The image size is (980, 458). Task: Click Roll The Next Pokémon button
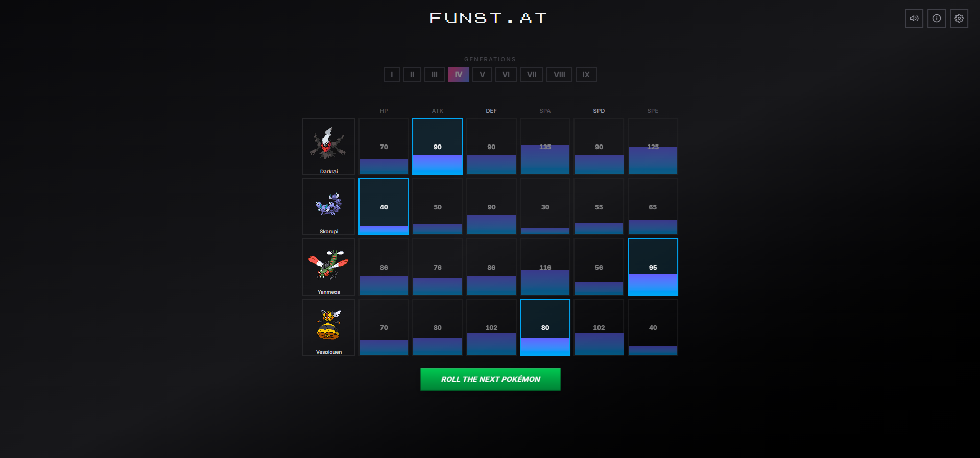[x=490, y=379]
